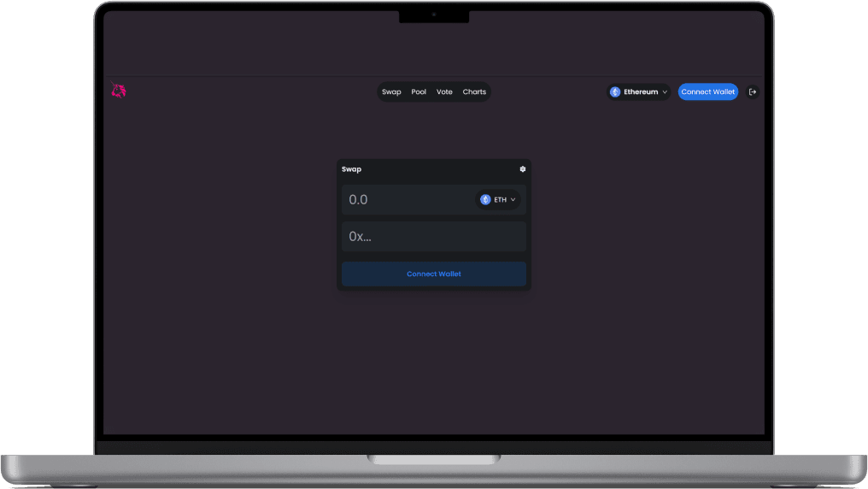Click the pink unicorn logo
This screenshot has width=868, height=489.
(119, 90)
